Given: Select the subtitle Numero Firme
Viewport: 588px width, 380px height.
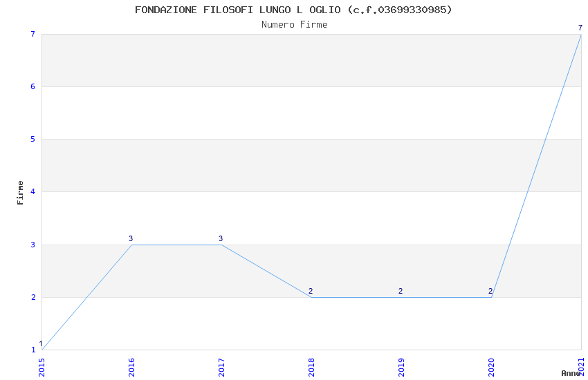Looking at the screenshot, I should [295, 25].
